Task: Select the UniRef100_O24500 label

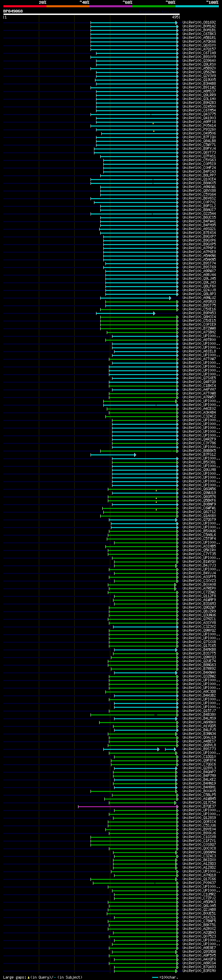Action: [x=199, y=106]
